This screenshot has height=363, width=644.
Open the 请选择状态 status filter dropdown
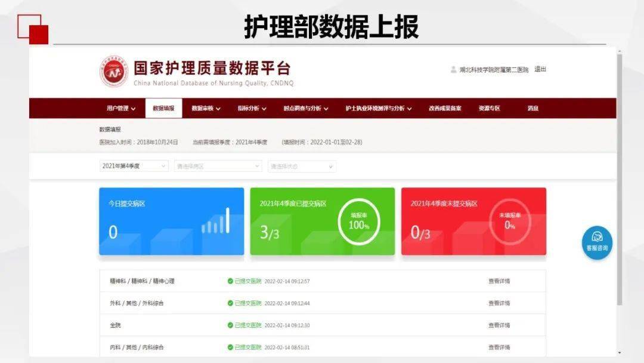(302, 166)
